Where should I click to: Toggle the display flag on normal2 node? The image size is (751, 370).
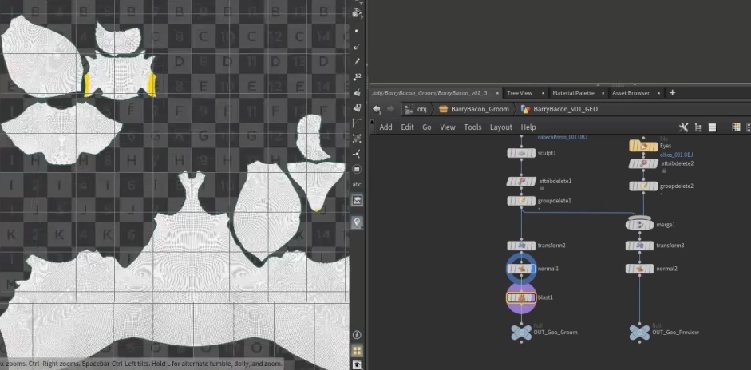coord(651,269)
